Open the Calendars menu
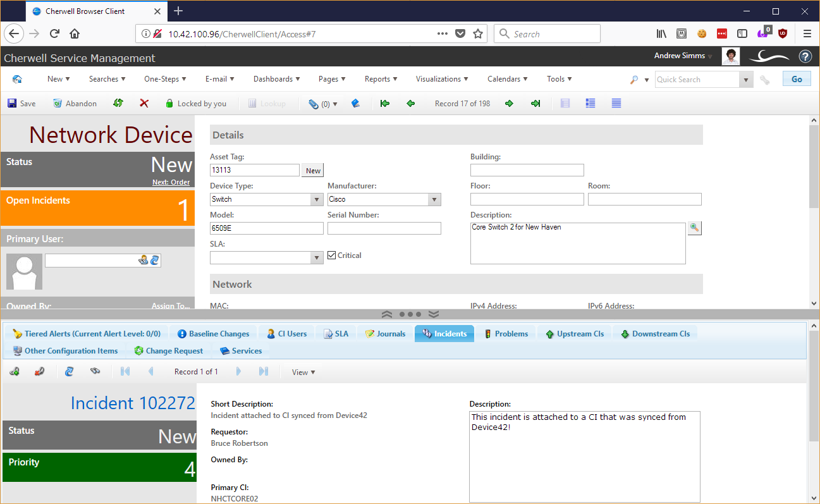This screenshot has width=820, height=504. click(x=508, y=79)
